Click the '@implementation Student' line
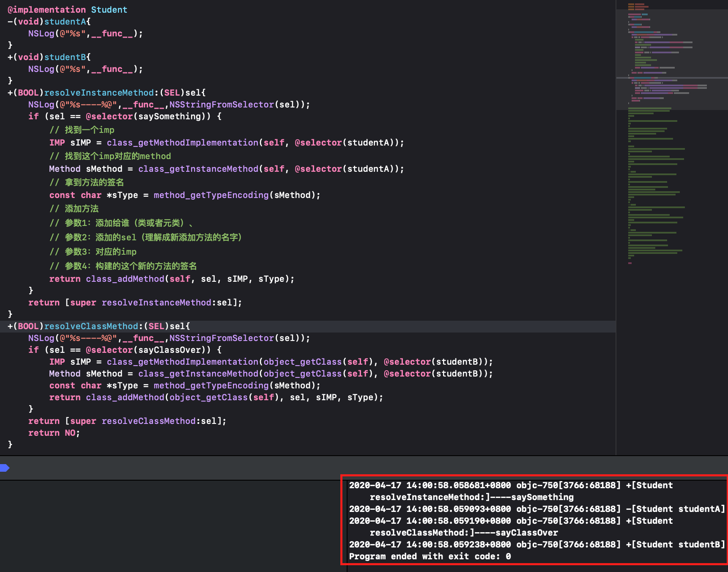This screenshot has width=728, height=572. click(67, 10)
